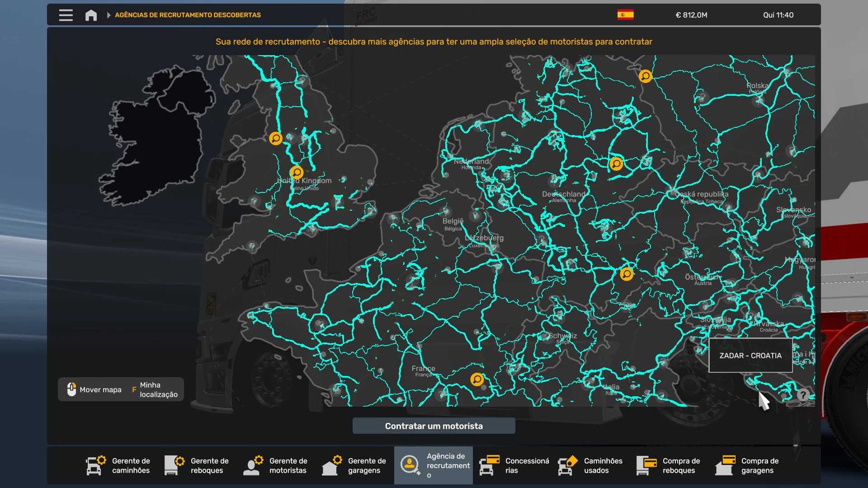Open Compra de reboques tab
Screen dimensions: 868x488
click(x=669, y=465)
